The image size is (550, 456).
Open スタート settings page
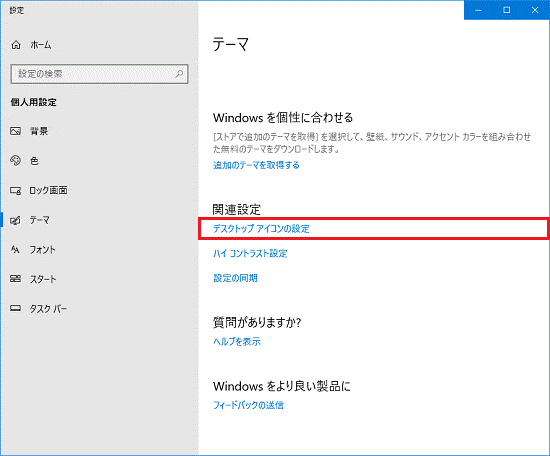click(x=99, y=279)
